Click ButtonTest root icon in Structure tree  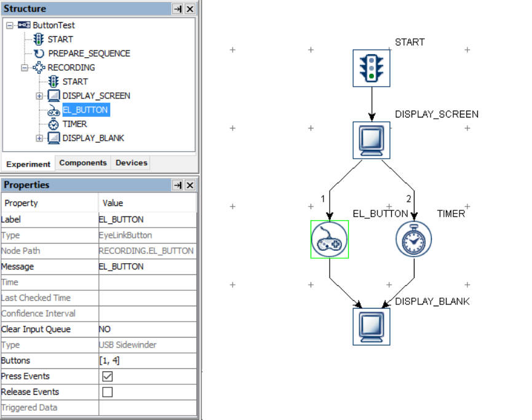pyautogui.click(x=24, y=25)
